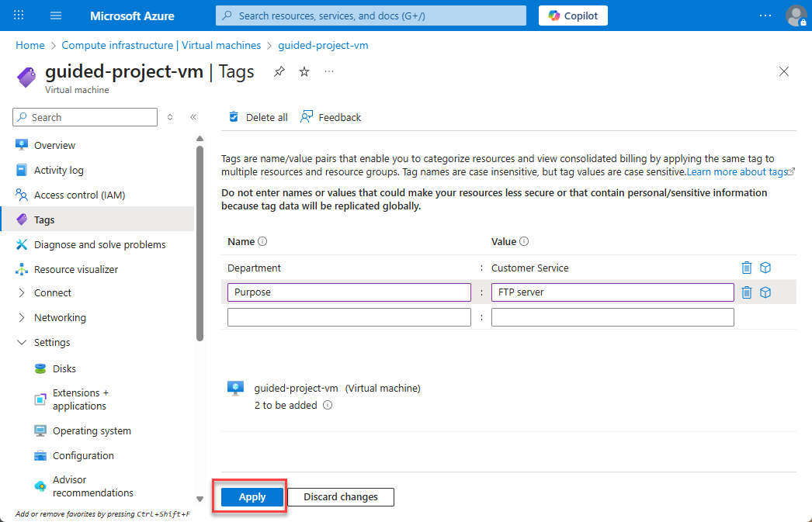Click the sidebar scrollbar up arrow
The width and height of the screenshot is (812, 522).
click(200, 139)
